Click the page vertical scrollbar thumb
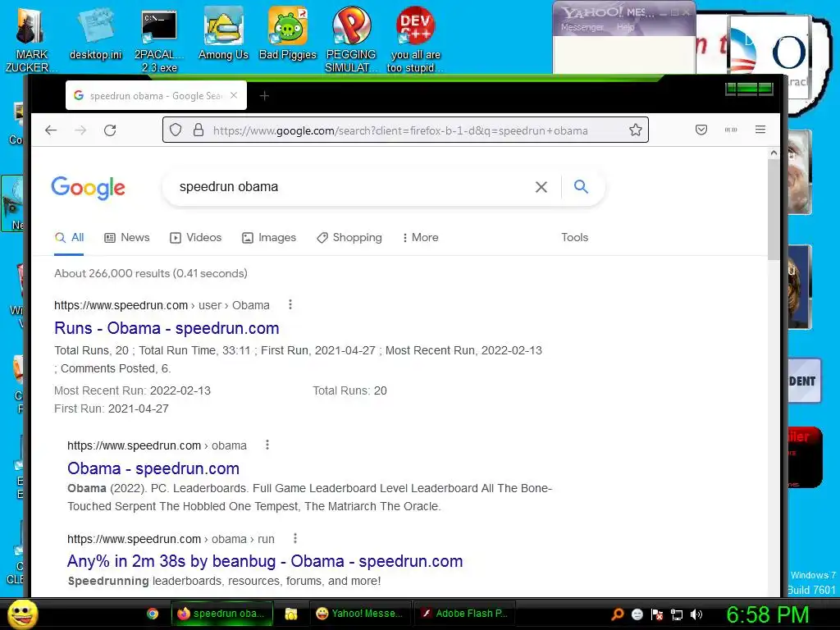This screenshot has height=630, width=840. [x=774, y=209]
